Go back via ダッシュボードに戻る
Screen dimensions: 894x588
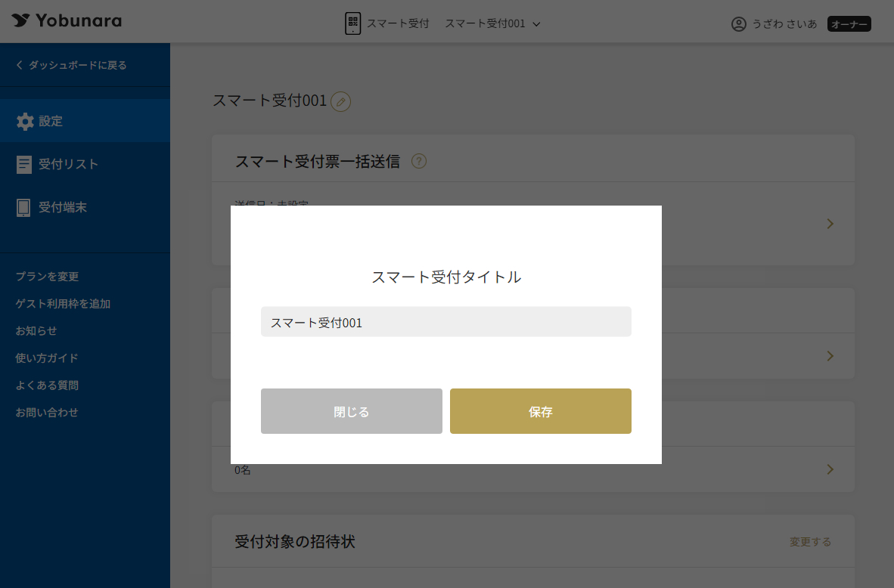(72, 65)
